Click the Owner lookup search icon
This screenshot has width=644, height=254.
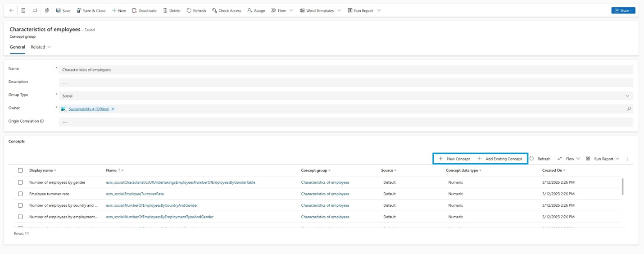[629, 109]
